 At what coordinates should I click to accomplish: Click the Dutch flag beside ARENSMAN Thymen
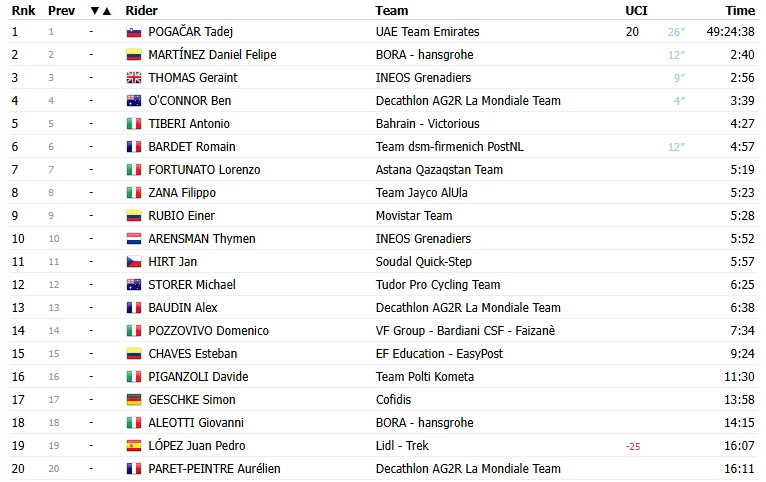coord(134,239)
